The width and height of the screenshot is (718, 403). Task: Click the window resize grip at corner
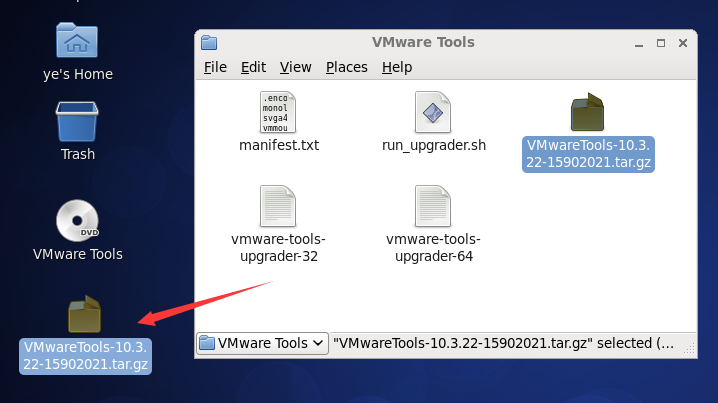click(690, 349)
